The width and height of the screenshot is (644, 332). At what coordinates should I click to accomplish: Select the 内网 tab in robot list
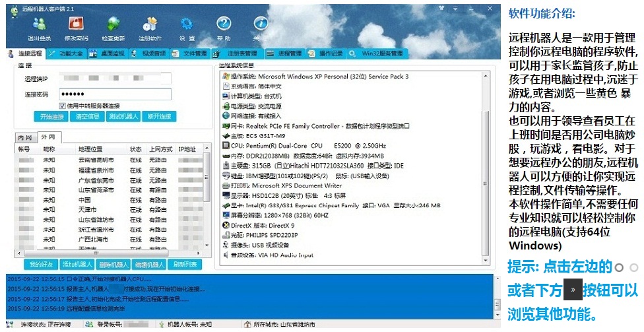tap(26, 138)
